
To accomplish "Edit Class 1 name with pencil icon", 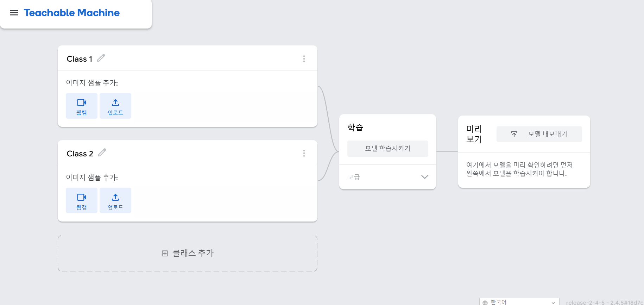I will click(x=101, y=58).
